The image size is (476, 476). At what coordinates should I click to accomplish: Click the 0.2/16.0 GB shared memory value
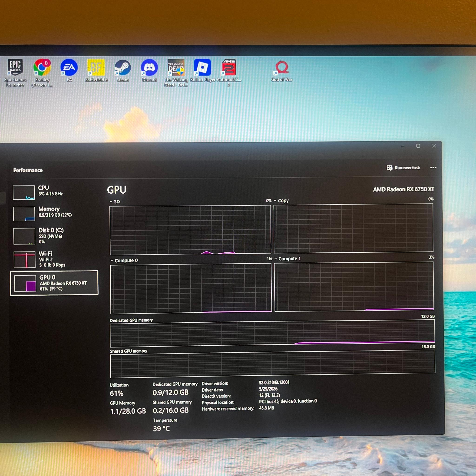point(171,410)
